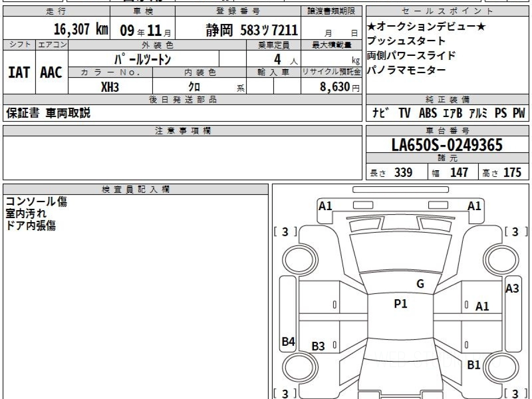Click inside the empty 注意事項欄 notes box
The image size is (532, 399).
coord(182,157)
